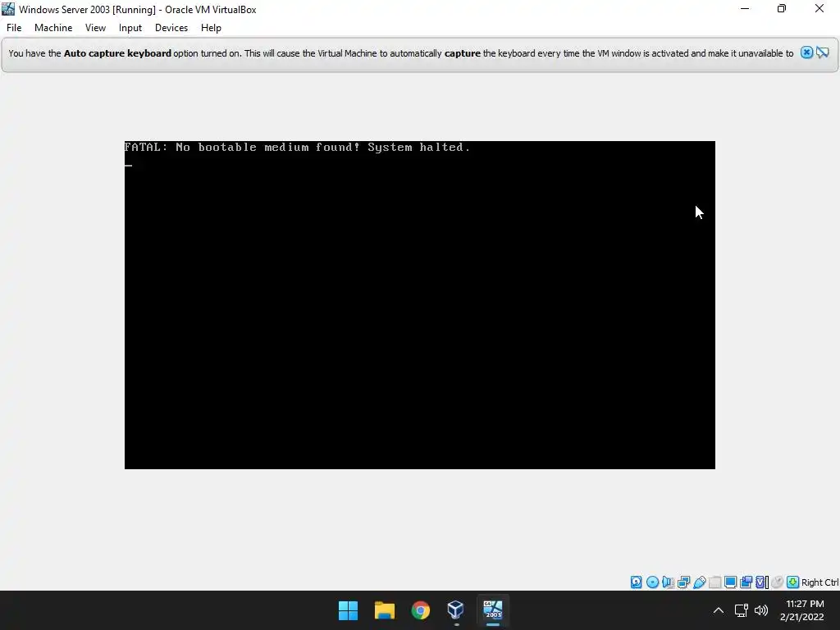Open the Windows Start menu
This screenshot has width=840, height=630.
pyautogui.click(x=348, y=610)
